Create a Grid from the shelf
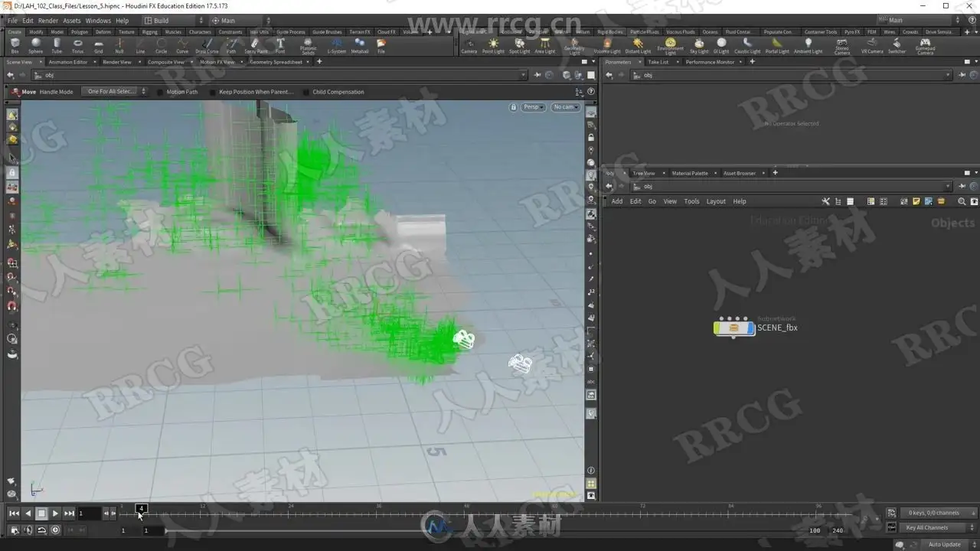The height and width of the screenshot is (551, 980). tap(98, 46)
